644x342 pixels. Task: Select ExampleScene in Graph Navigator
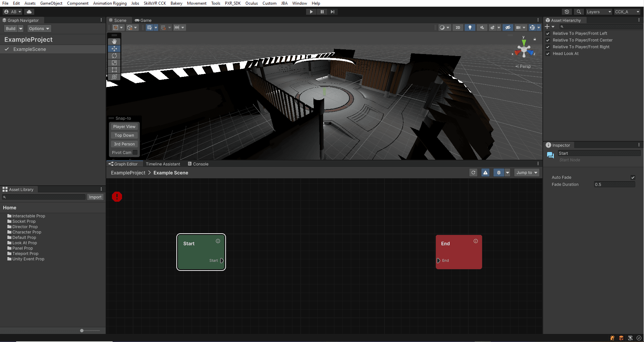tap(53, 49)
